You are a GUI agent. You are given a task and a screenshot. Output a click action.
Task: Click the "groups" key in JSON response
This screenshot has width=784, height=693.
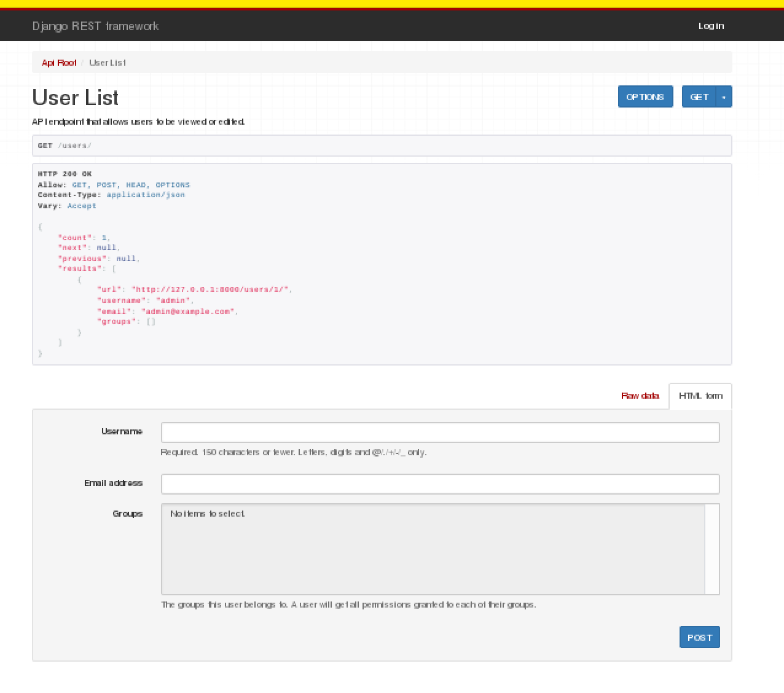click(x=117, y=321)
